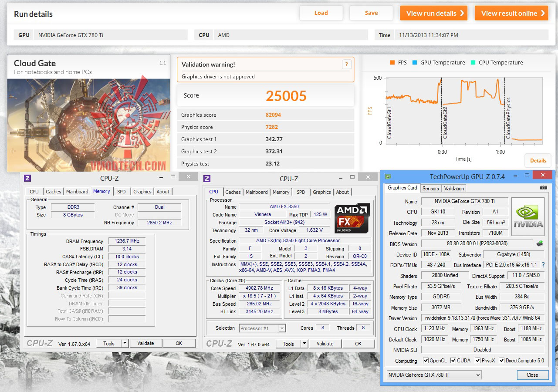The image size is (558, 392).
Task: Click the CloudGateGt2 marker on the chart
Action: (x=445, y=122)
